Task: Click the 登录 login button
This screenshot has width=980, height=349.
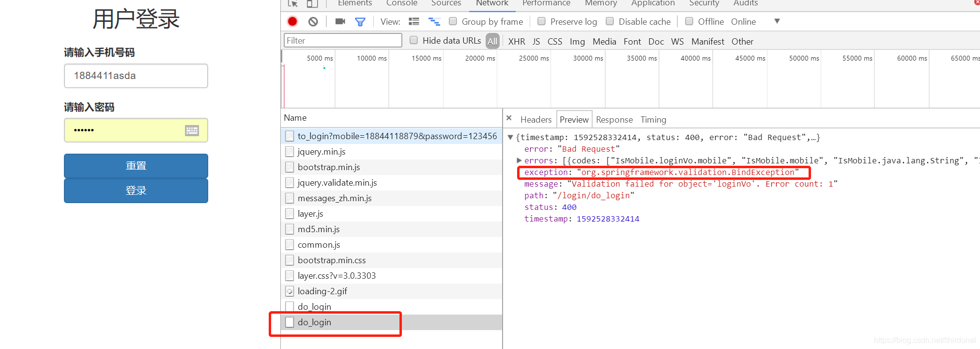Action: coord(136,191)
